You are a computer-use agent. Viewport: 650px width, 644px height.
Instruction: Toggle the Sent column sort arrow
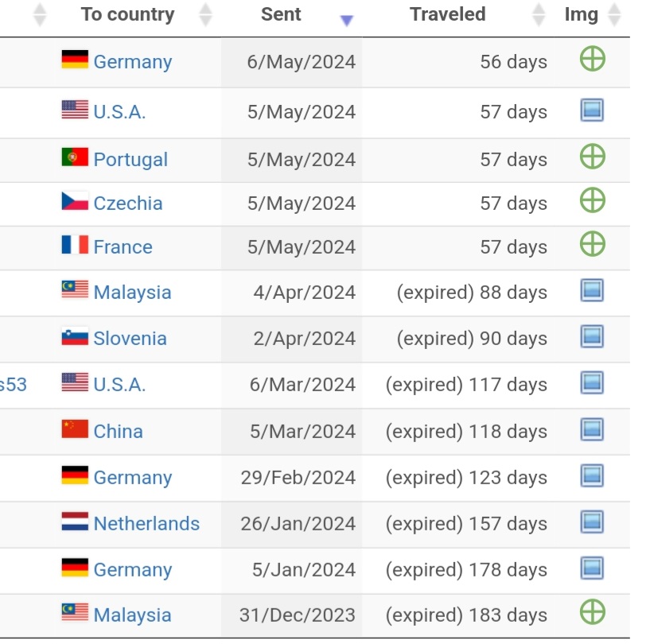[x=347, y=19]
